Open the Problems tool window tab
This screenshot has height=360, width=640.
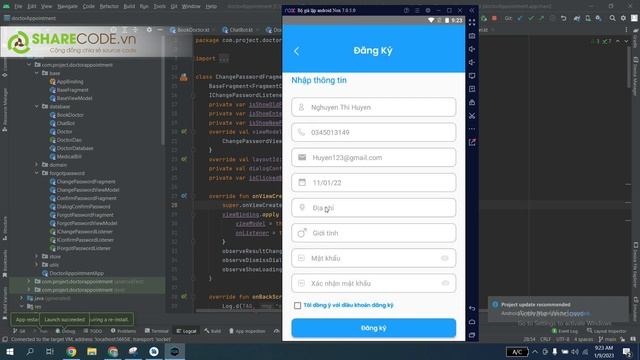pos(123,331)
